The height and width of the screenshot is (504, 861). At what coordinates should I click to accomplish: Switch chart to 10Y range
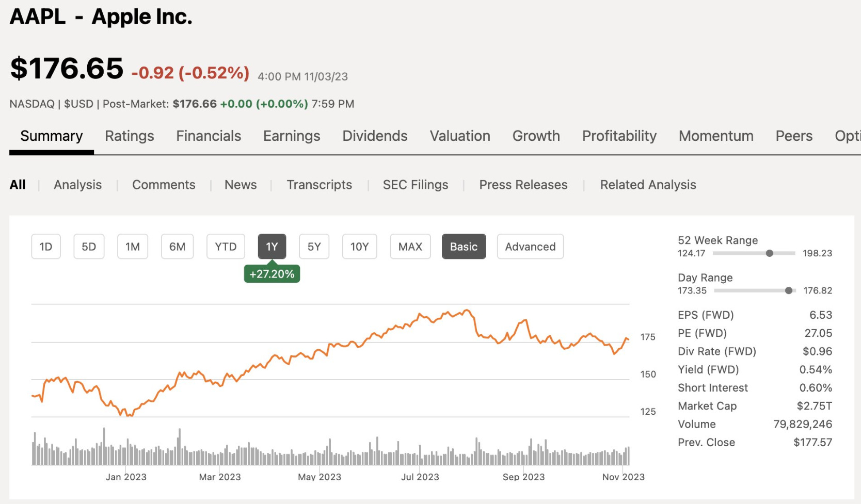click(360, 247)
